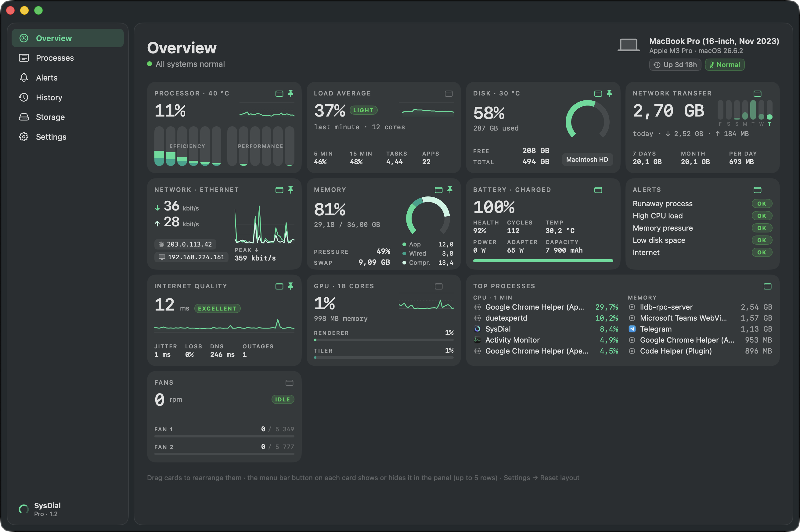
Task: Toggle Network Transfer card menu bar button
Action: pos(758,94)
